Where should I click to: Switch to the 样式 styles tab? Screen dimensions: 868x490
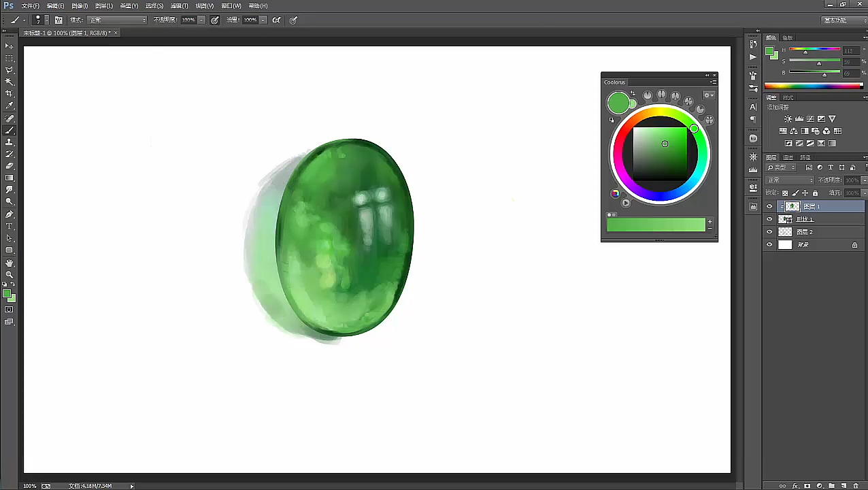788,97
